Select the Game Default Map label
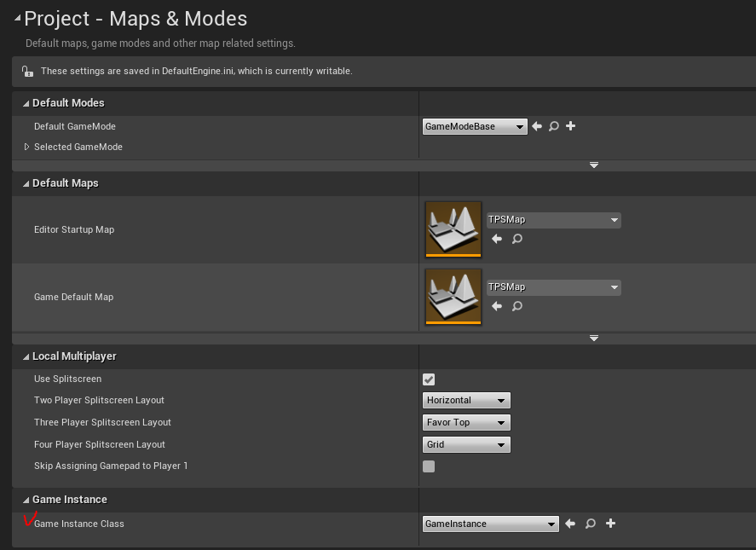 [74, 298]
